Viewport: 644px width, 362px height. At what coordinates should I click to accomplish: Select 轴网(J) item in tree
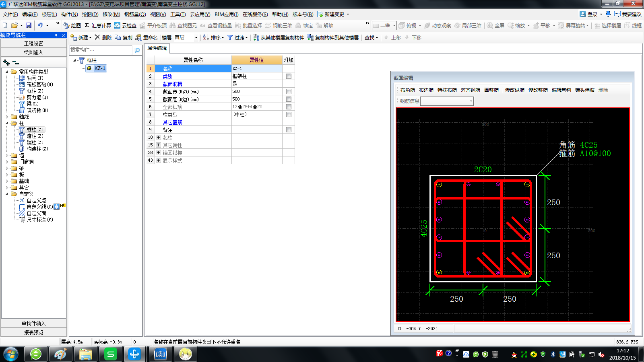coord(35,78)
